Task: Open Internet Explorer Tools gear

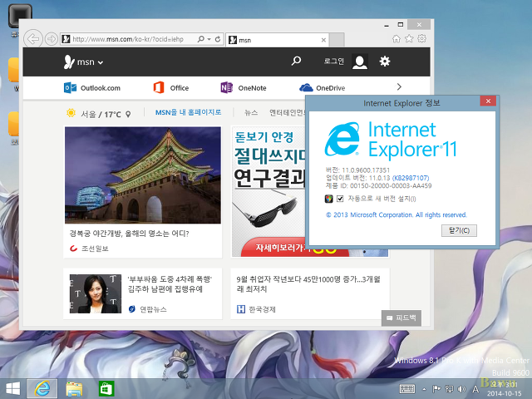Action: [421, 38]
